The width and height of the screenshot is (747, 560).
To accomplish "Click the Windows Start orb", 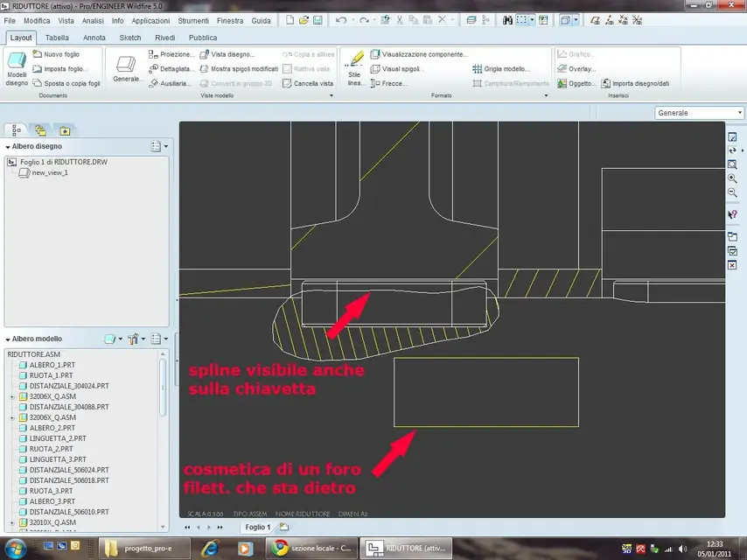I will point(15,549).
